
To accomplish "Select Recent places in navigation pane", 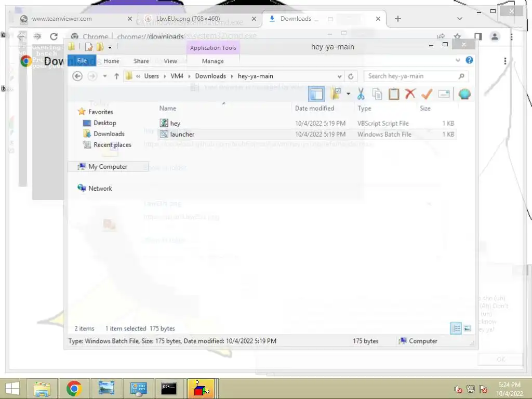I will 112,144.
